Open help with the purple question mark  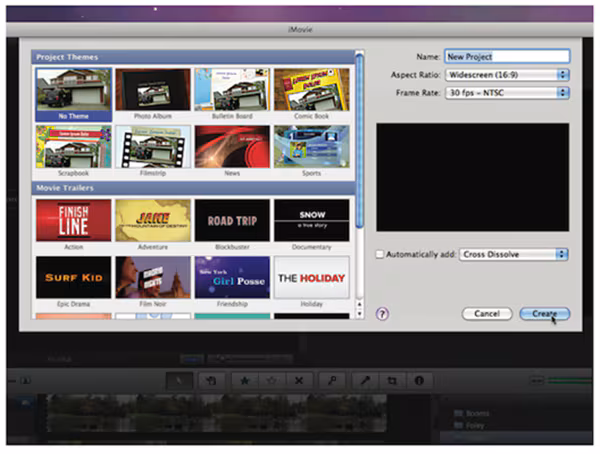[382, 314]
